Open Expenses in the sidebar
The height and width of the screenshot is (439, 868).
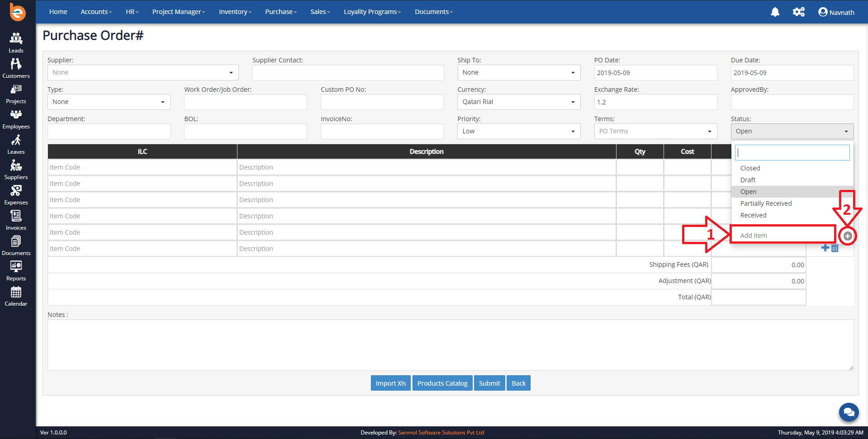click(16, 194)
